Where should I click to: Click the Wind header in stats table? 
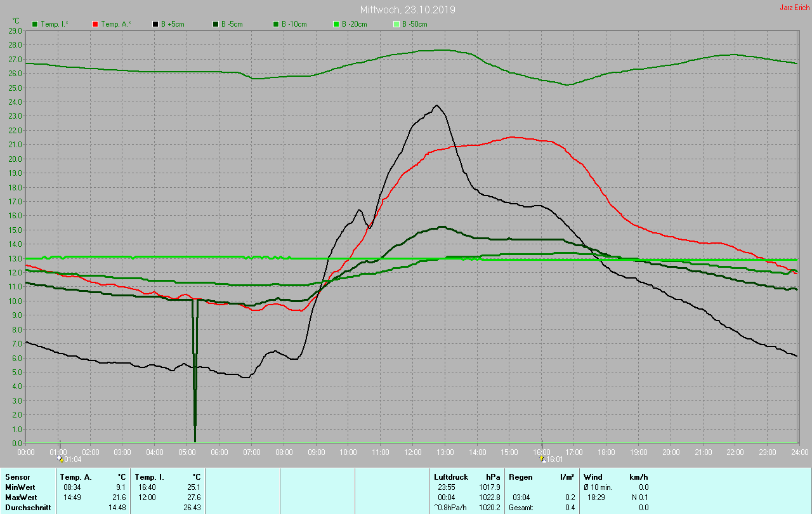coord(593,477)
